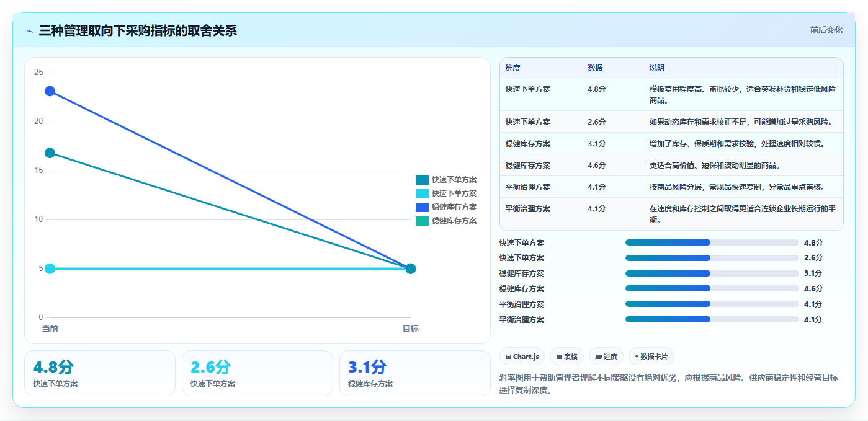The width and height of the screenshot is (868, 421).
Task: Click the 进度 chip
Action: [x=606, y=357]
